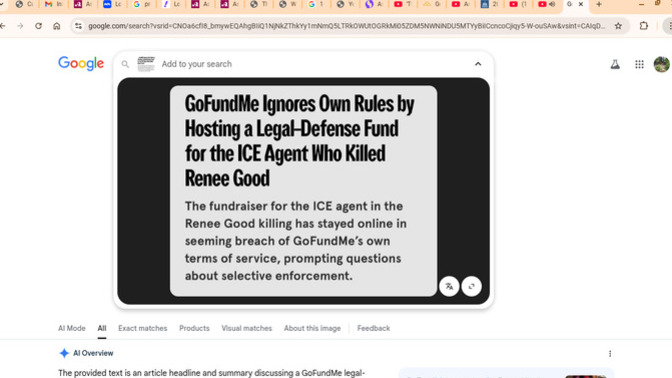Click the browser forward arrow
672x378 pixels.
pyautogui.click(x=20, y=26)
